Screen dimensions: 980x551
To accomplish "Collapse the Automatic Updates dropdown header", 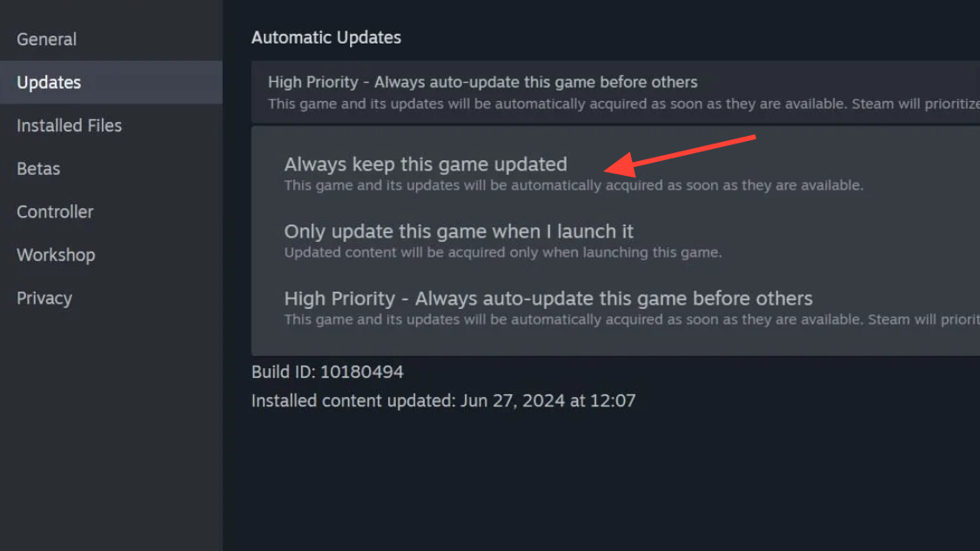I will 615,92.
